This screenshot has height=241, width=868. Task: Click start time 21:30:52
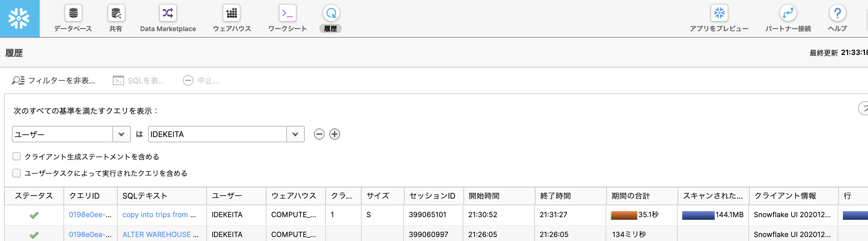tap(483, 215)
